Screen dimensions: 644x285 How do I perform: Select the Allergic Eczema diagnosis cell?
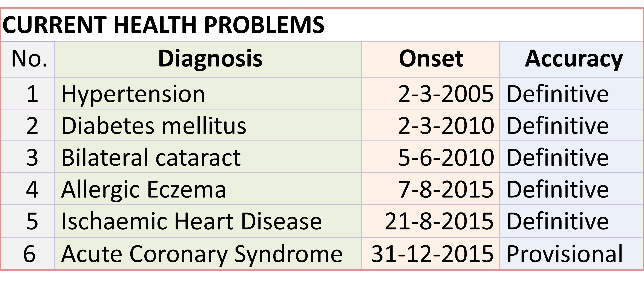tap(144, 189)
